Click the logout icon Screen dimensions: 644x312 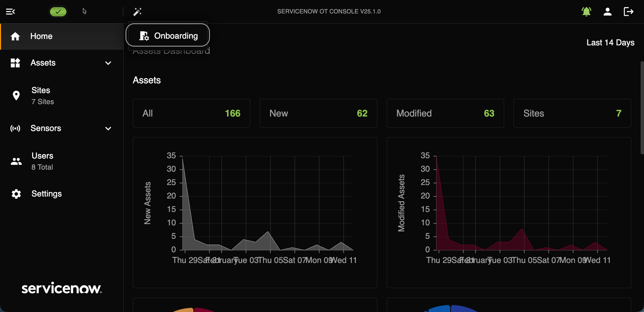629,12
